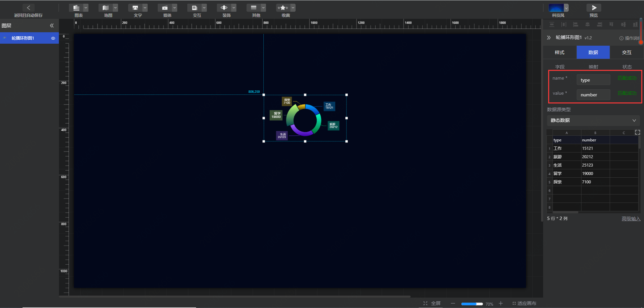Click the name field mapping input 'type'
The width and height of the screenshot is (644, 308).
[x=593, y=80]
